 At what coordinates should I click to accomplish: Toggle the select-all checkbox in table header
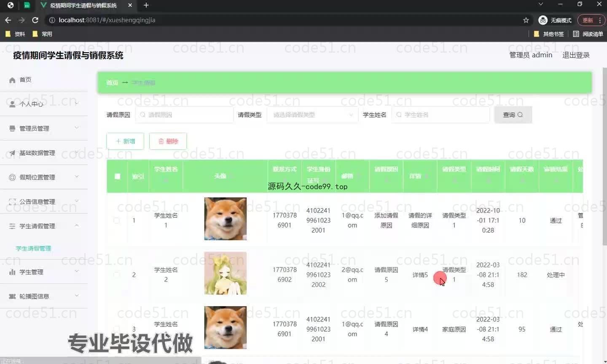[x=117, y=176]
